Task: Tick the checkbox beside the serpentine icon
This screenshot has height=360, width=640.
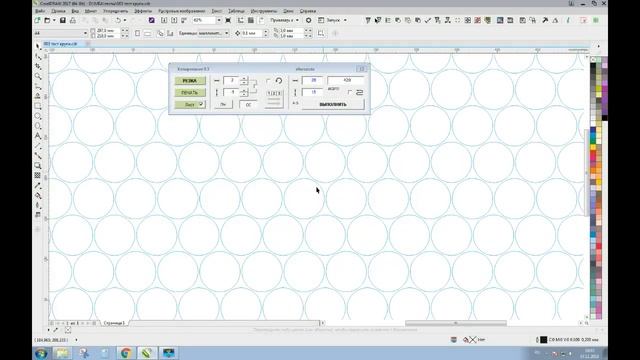Action: tap(350, 93)
